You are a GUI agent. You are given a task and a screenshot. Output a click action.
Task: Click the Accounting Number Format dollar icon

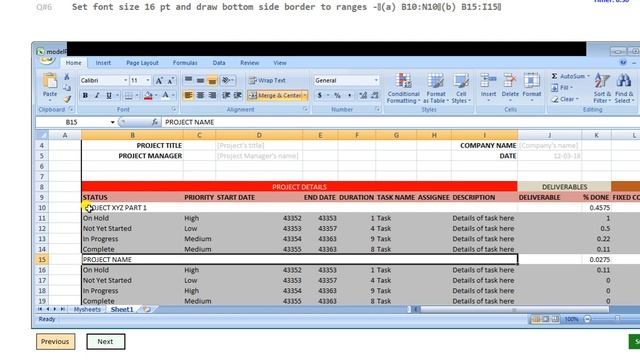(320, 96)
